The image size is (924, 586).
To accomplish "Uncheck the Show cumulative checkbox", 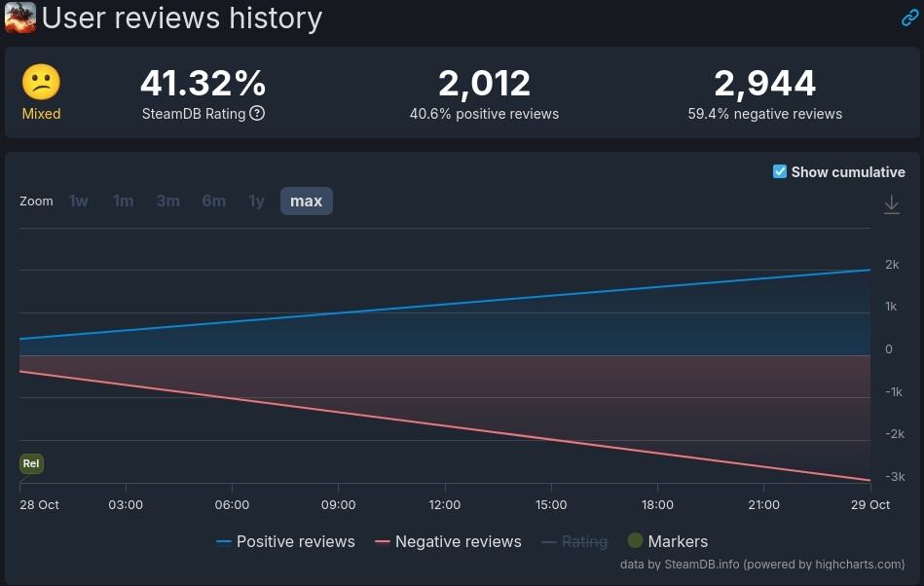I will coord(779,171).
